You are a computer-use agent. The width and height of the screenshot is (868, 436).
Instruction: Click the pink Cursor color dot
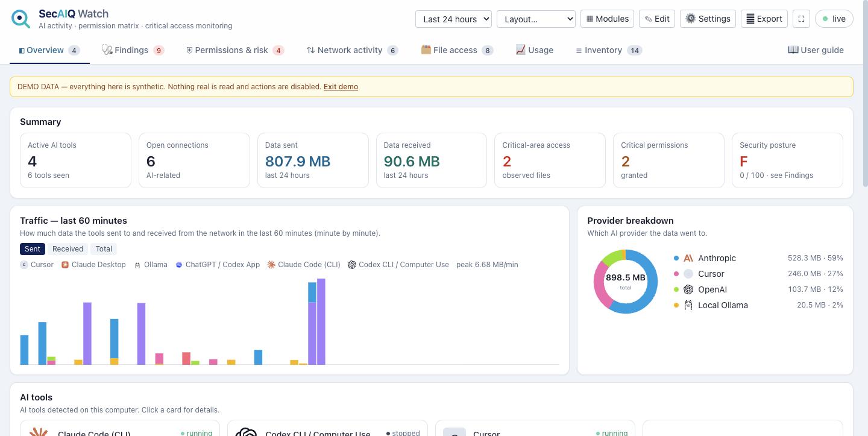pyautogui.click(x=676, y=274)
